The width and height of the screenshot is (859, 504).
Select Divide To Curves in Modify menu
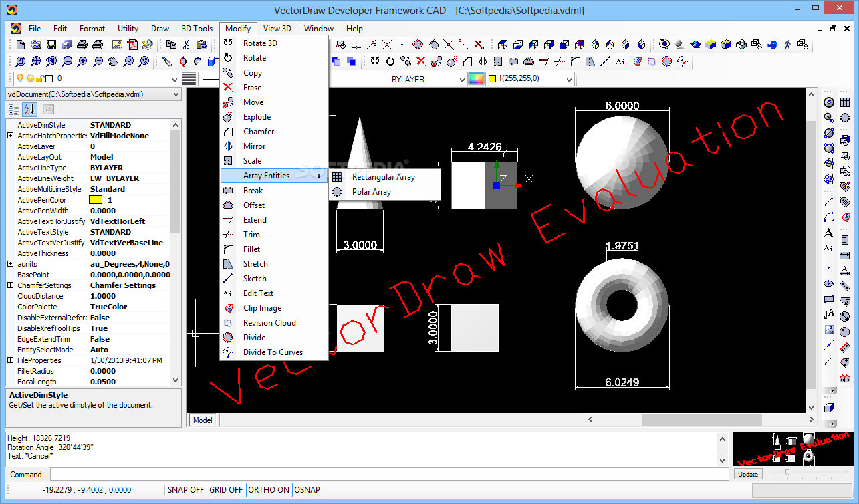tap(274, 352)
